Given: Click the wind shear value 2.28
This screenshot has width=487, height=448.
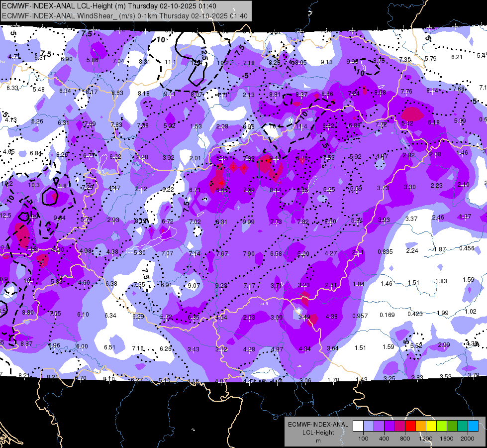Looking at the screenshot, I should pos(142,157).
